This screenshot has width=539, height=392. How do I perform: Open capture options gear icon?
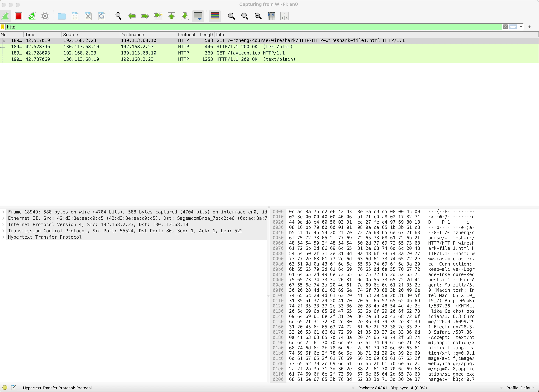tap(45, 16)
